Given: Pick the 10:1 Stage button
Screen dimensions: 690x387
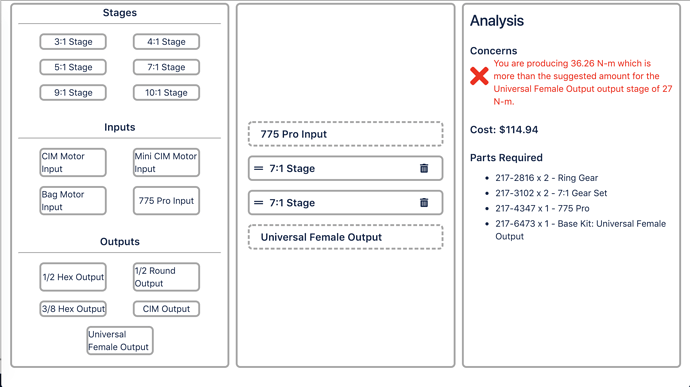Looking at the screenshot, I should click(x=166, y=93).
